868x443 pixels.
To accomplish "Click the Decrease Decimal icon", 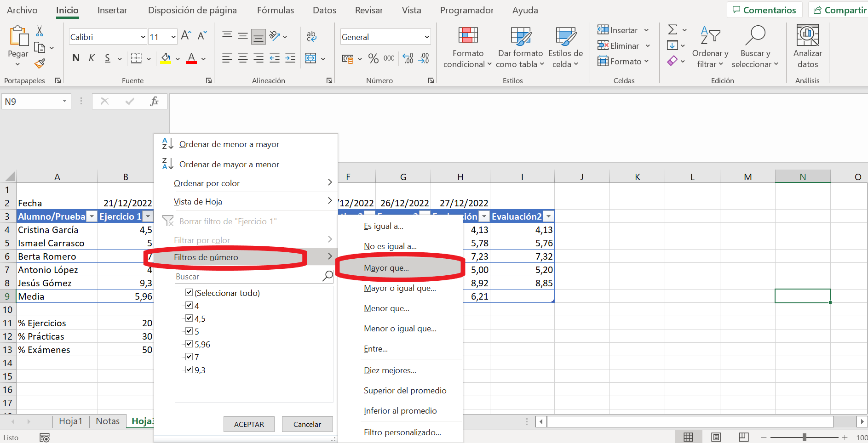I will 424,58.
